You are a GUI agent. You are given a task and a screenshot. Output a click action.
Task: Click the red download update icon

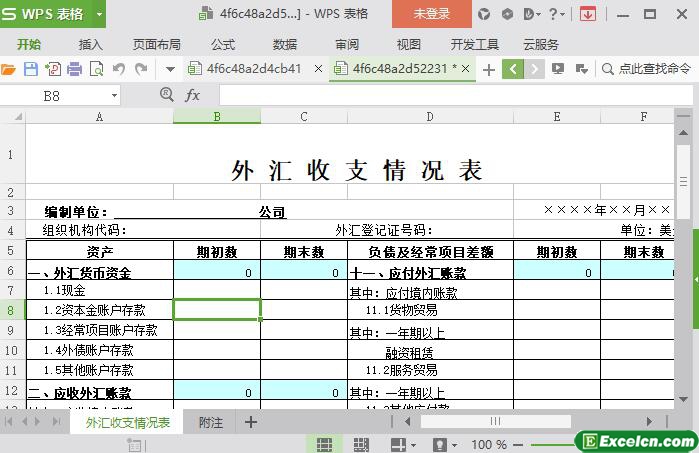[588, 14]
